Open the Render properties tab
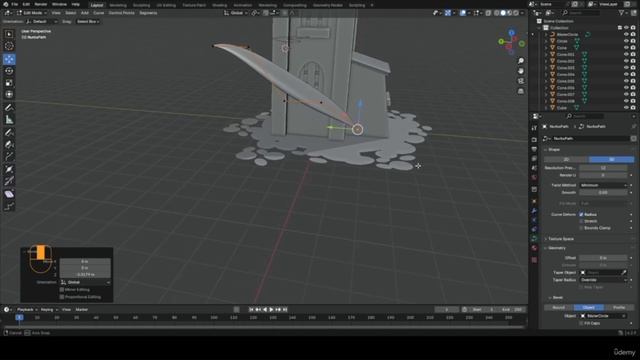The width and height of the screenshot is (640, 360). coord(534,140)
